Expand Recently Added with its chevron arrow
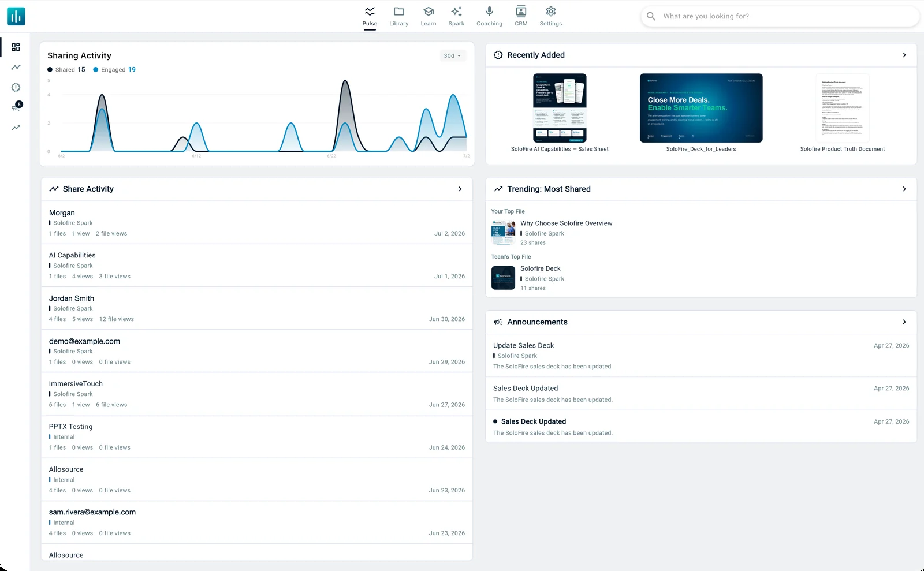Viewport: 924px width, 571px height. 904,55
